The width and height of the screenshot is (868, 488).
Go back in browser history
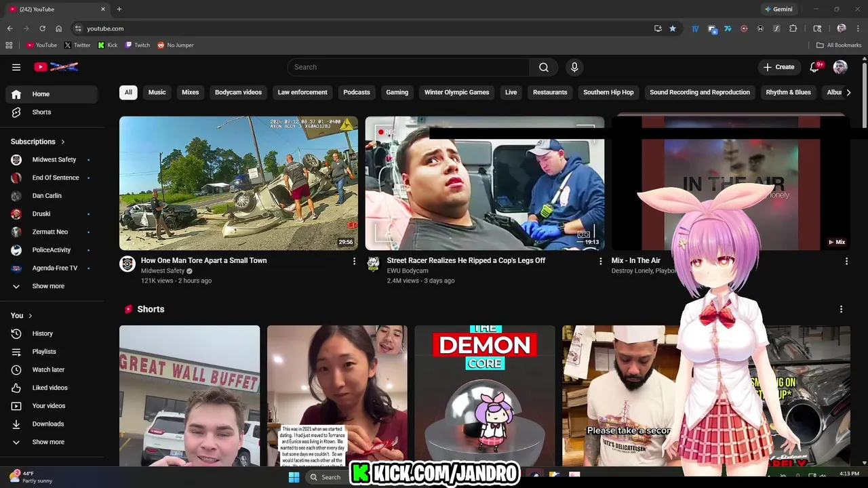point(9,28)
